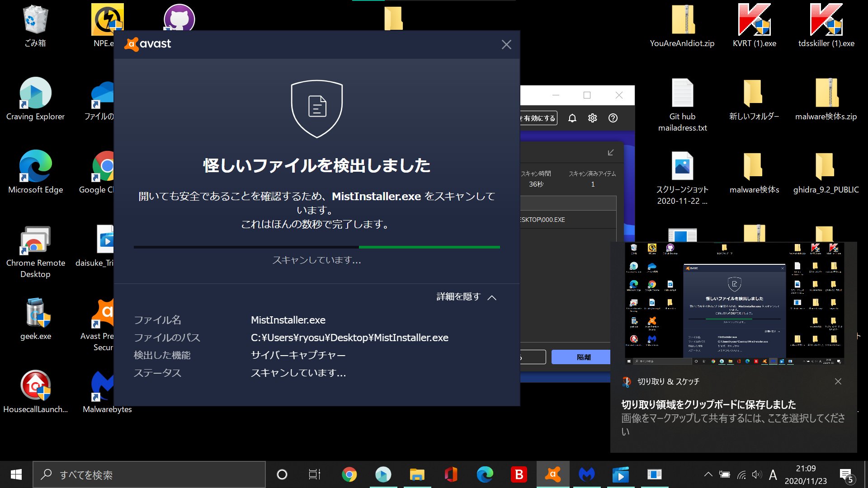Maximize the background Malwarebytes window
Image resolution: width=868 pixels, height=488 pixels.
point(587,95)
